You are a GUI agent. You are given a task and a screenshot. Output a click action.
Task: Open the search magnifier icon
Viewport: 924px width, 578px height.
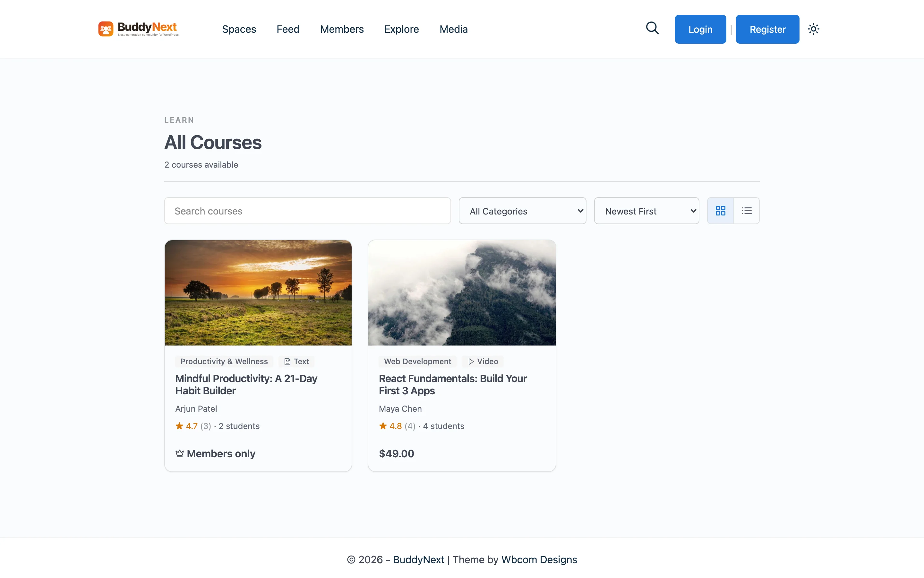[652, 28]
